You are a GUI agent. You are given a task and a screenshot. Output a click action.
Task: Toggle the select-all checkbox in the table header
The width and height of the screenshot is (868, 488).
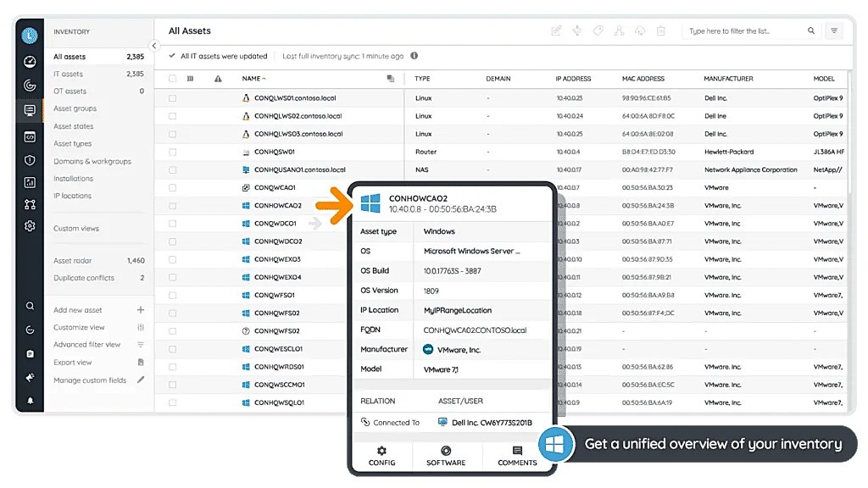(x=173, y=78)
